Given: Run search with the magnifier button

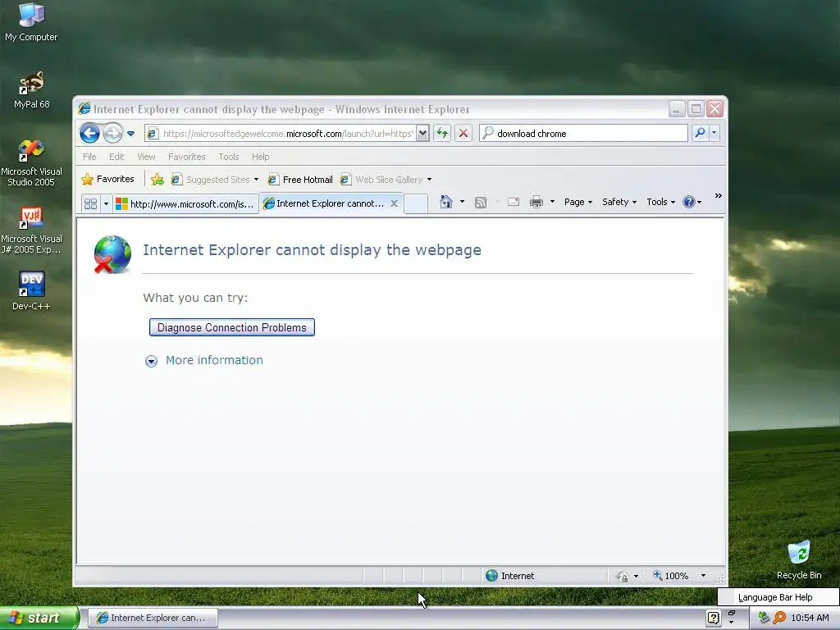Looking at the screenshot, I should (x=700, y=133).
